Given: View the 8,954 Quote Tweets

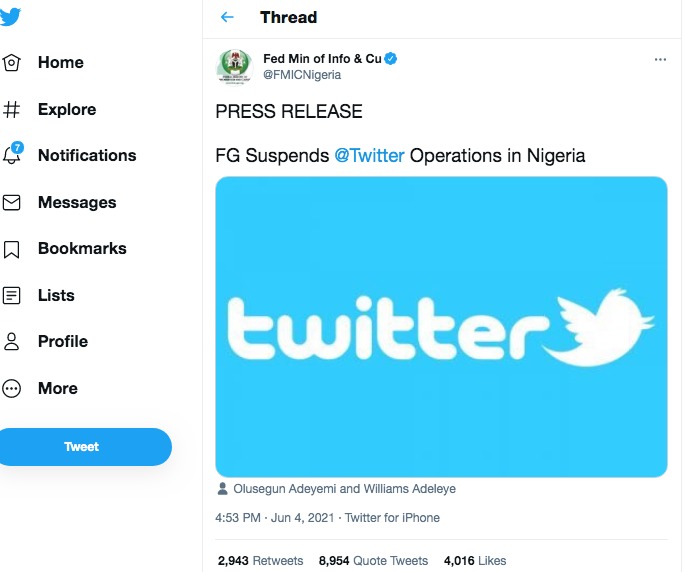Looking at the screenshot, I should 373,561.
